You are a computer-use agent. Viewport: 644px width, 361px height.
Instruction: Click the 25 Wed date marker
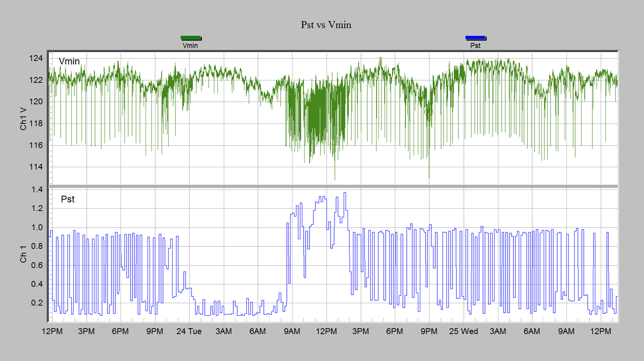tap(463, 331)
